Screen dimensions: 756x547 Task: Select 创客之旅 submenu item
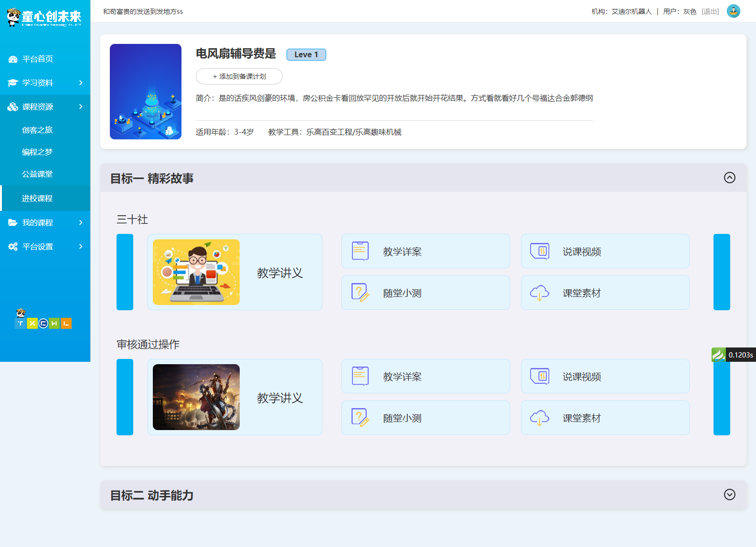(37, 130)
